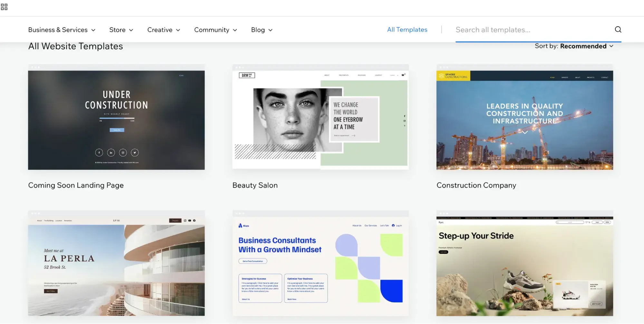This screenshot has height=324, width=644.
Task: Click Twitter icon in Coming Soon template
Action: pyautogui.click(x=135, y=153)
